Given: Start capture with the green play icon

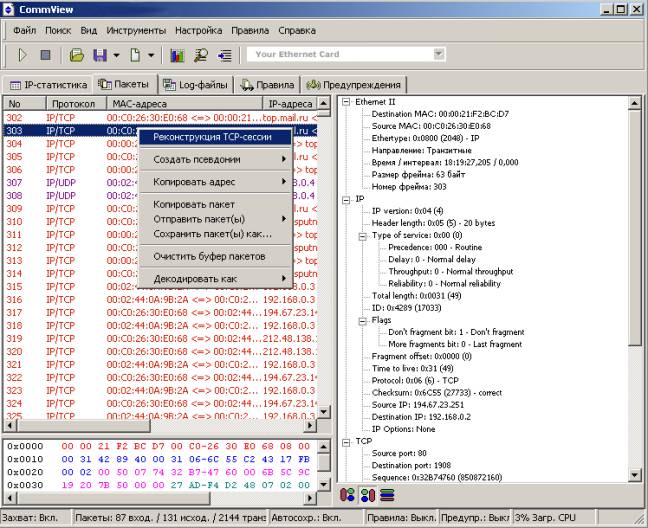Looking at the screenshot, I should click(22, 55).
